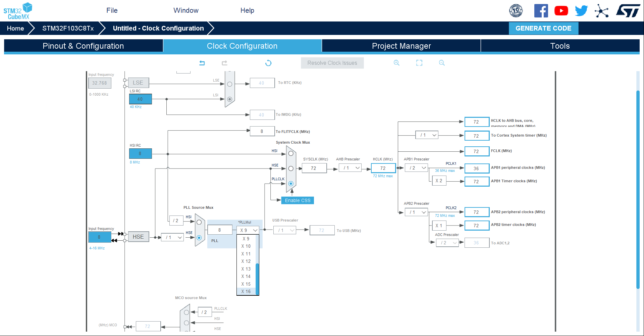Open the APB2 Prescaler dropdown

pyautogui.click(x=416, y=212)
